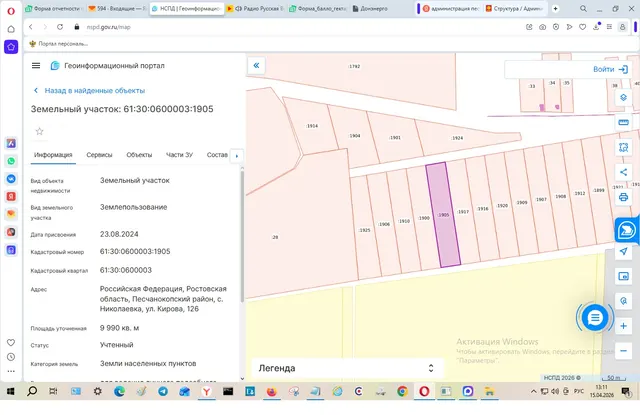Zoom in with the plus button
Viewport: 640px width, 415px height.
(x=623, y=326)
